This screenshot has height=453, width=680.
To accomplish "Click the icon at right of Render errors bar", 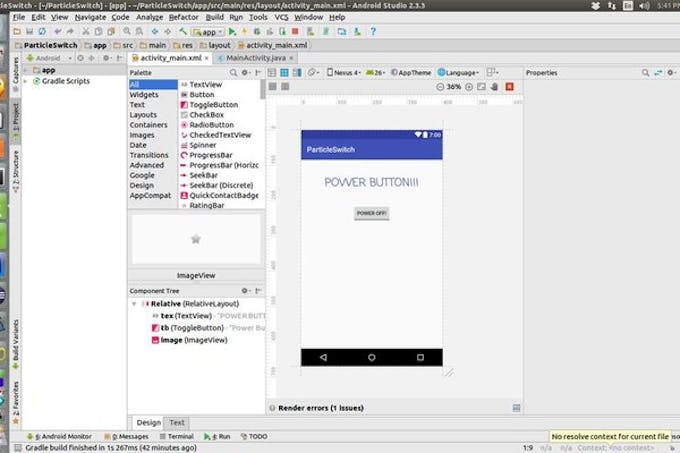I will point(517,408).
